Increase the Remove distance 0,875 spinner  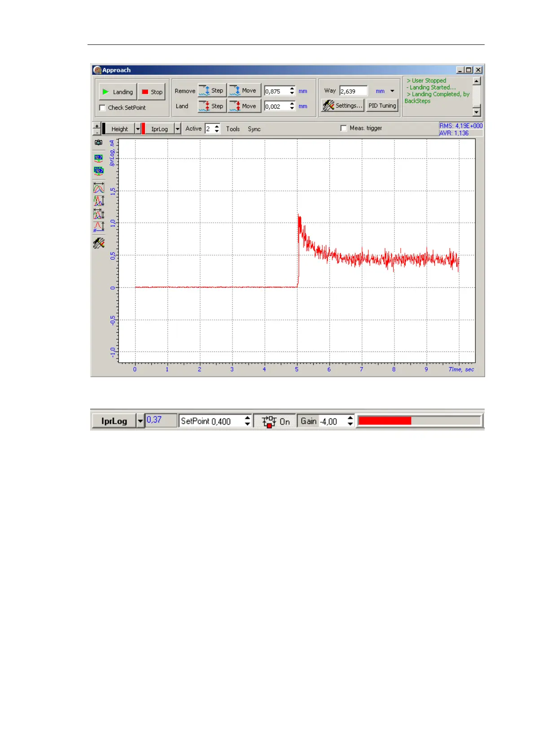coord(292,88)
